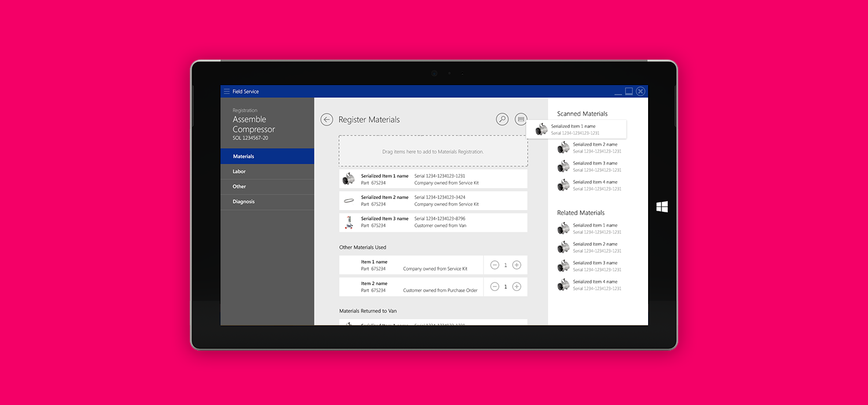Click the Serialized Item 3 row marked Customer owned
The image size is (868, 405).
click(x=433, y=222)
